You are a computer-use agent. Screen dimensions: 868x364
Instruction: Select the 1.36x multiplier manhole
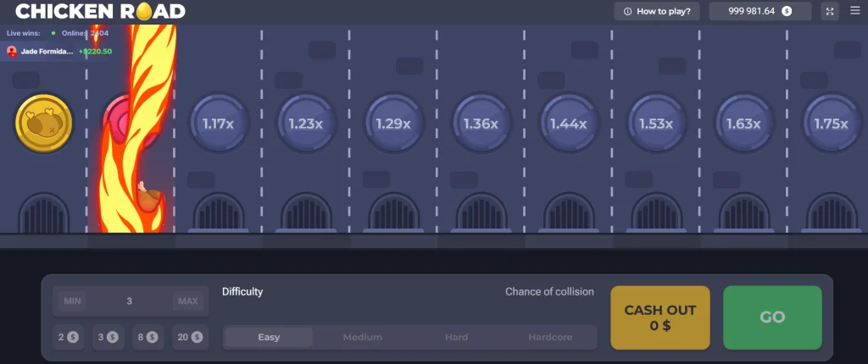(481, 123)
